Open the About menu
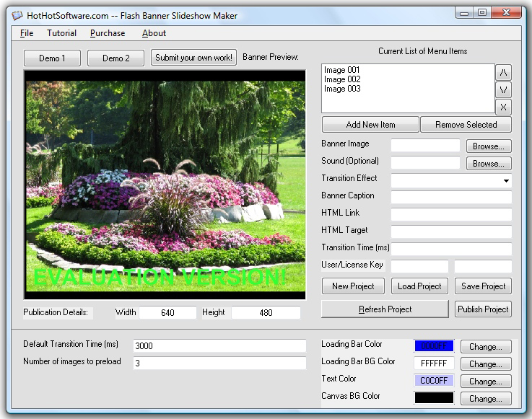The width and height of the screenshot is (532, 419). (154, 33)
